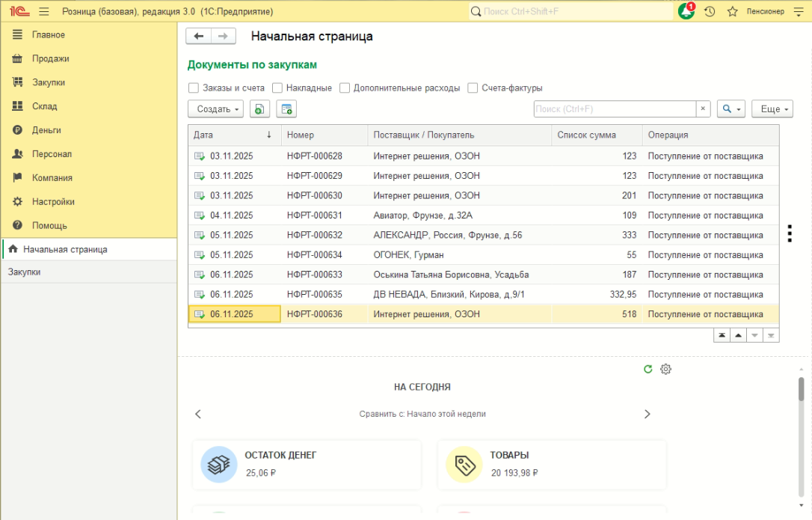Image resolution: width=812 pixels, height=520 pixels.
Task: Tick the Дополнительные расходы checkbox
Action: [x=345, y=88]
